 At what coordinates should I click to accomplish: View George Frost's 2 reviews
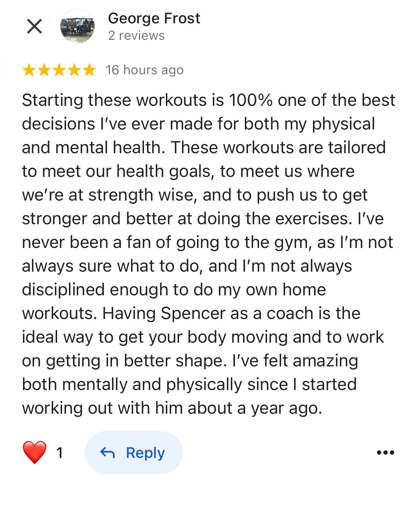tap(136, 36)
